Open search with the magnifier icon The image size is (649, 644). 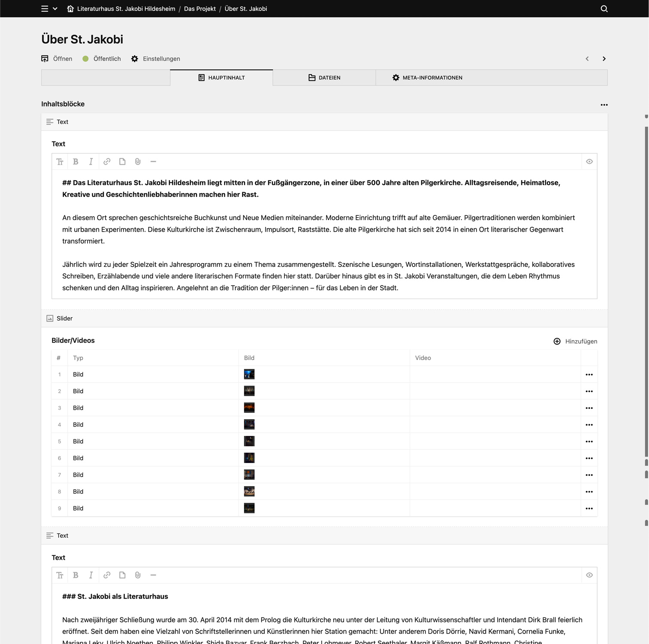(604, 9)
